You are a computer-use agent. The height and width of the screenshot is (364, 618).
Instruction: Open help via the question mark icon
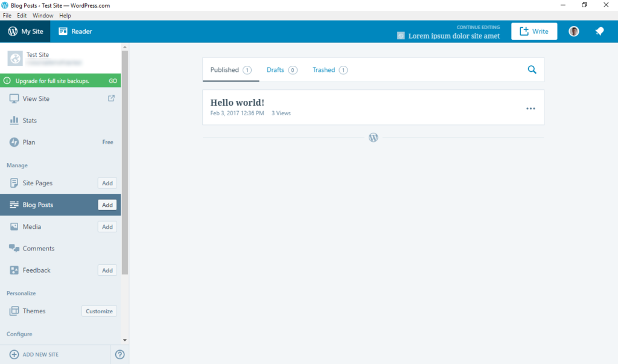119,354
